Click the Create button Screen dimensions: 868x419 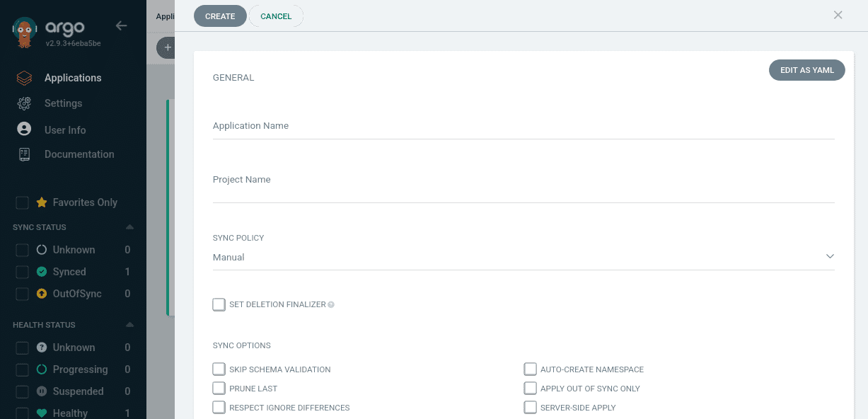click(220, 16)
